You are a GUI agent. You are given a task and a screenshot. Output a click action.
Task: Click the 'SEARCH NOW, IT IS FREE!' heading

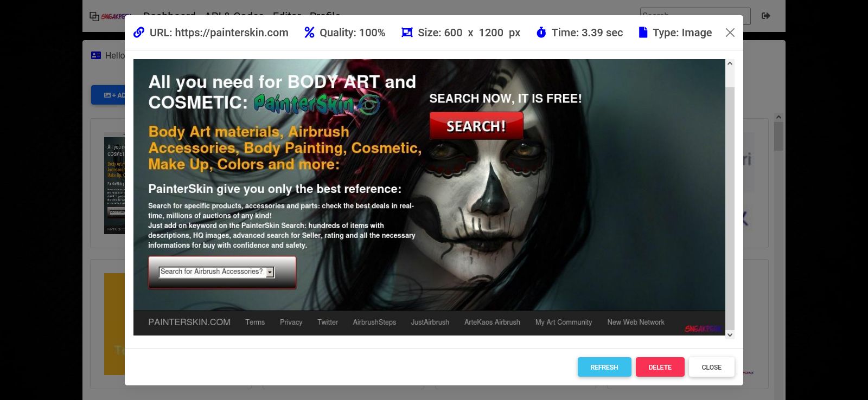pos(506,98)
